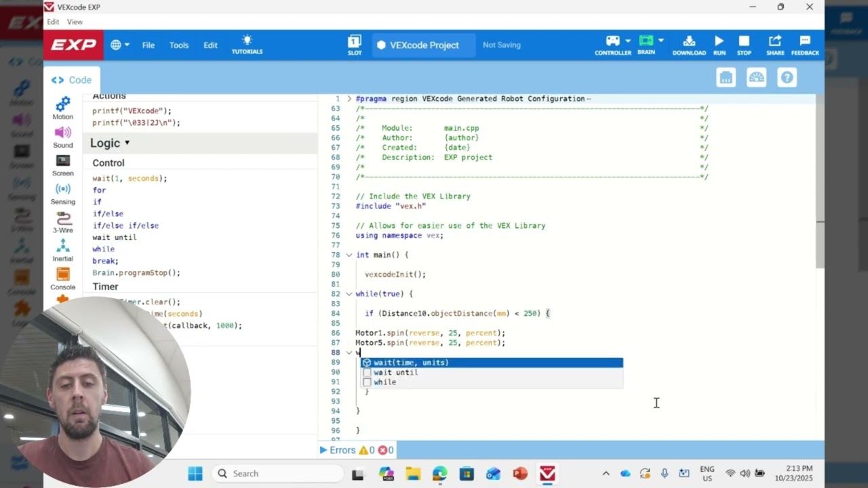
Task: Click the Brain.programStop(); command
Action: pos(136,273)
